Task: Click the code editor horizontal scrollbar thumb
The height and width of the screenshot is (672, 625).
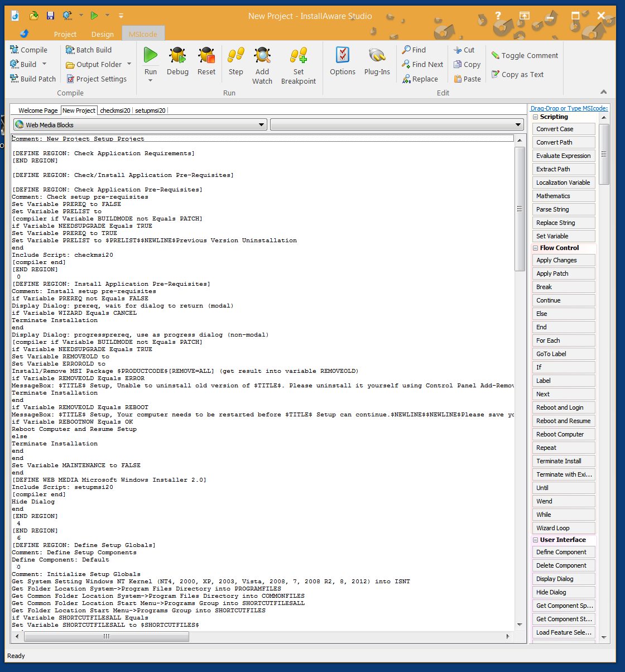Action: (105, 636)
